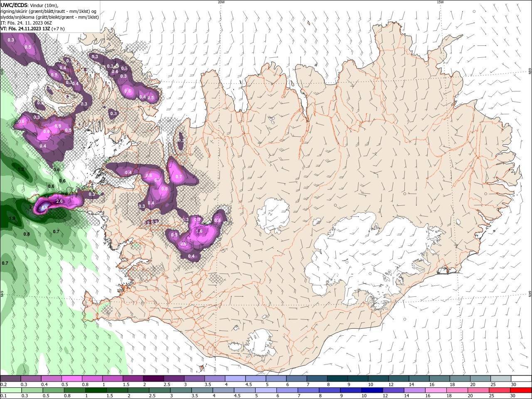
Task: Click the 1.9 rain value offshore
Action: (x=12, y=218)
